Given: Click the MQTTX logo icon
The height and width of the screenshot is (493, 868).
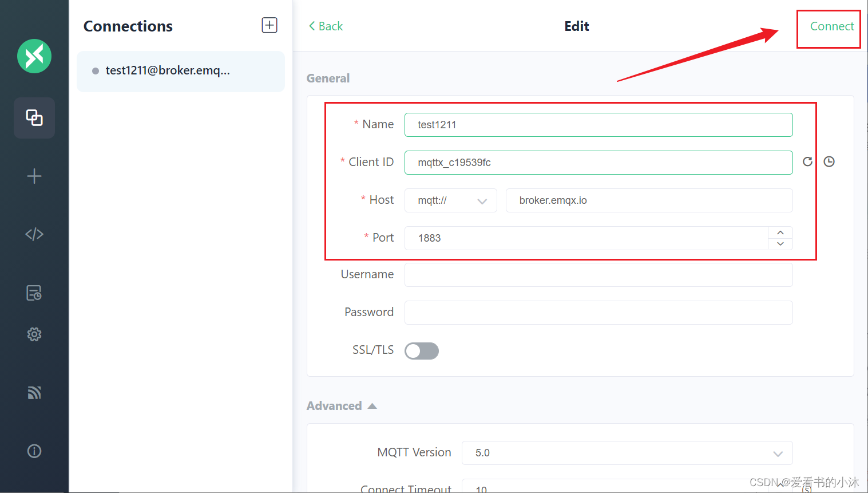Looking at the screenshot, I should coord(34,56).
